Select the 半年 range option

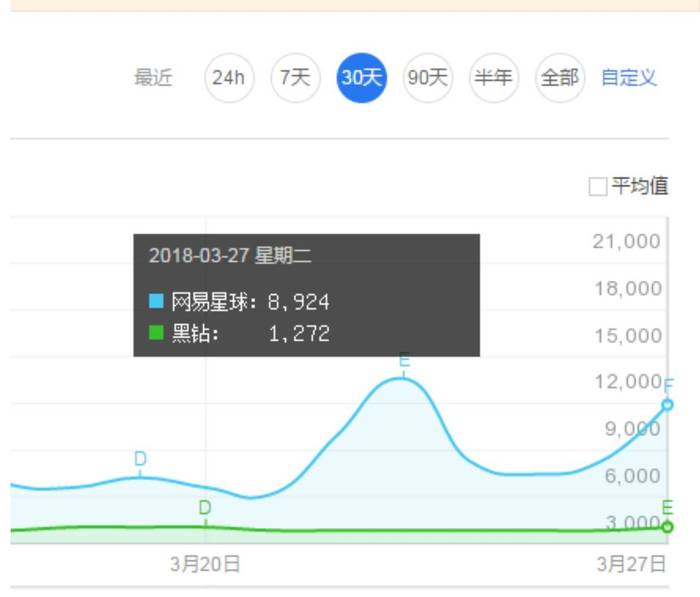pyautogui.click(x=493, y=78)
